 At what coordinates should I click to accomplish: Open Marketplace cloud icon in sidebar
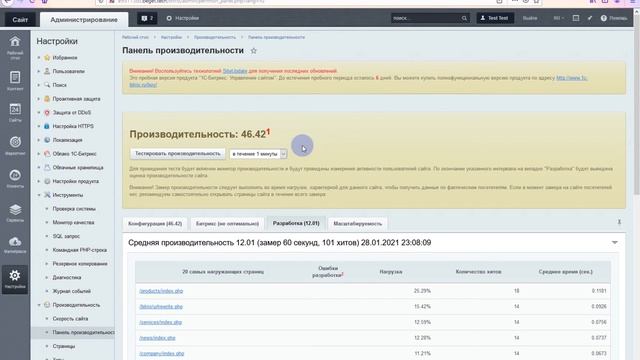[x=15, y=242]
